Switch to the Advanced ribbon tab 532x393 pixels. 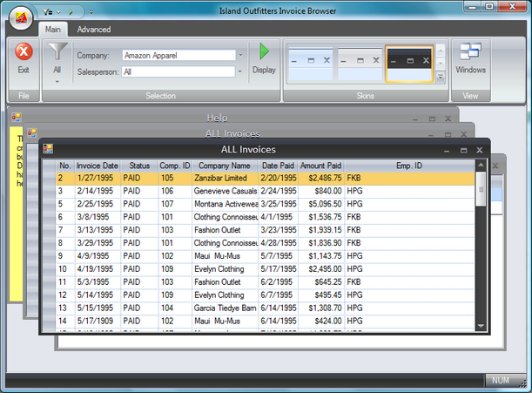(94, 30)
